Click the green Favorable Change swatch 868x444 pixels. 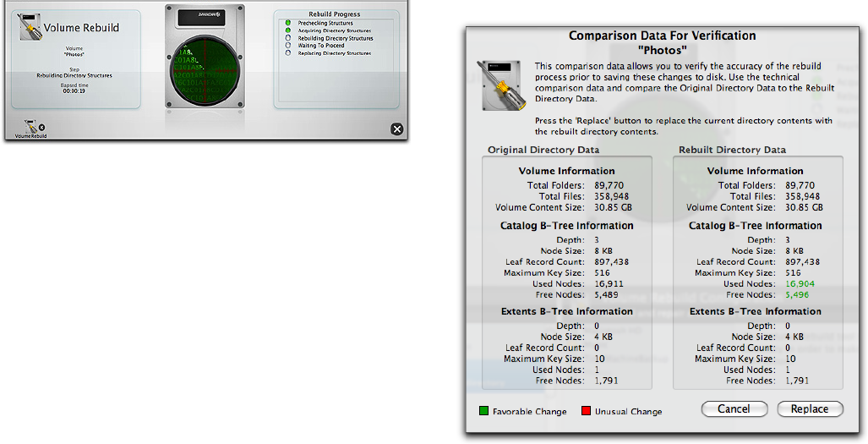click(483, 411)
